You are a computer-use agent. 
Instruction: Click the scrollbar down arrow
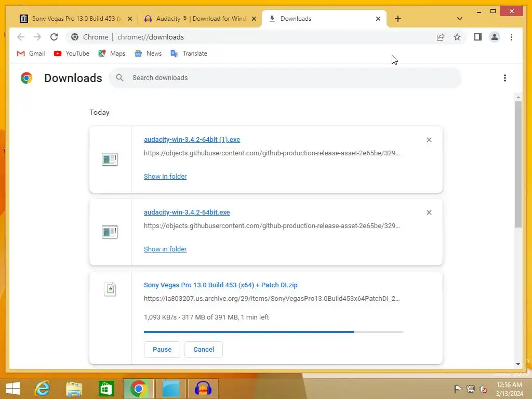point(518,364)
